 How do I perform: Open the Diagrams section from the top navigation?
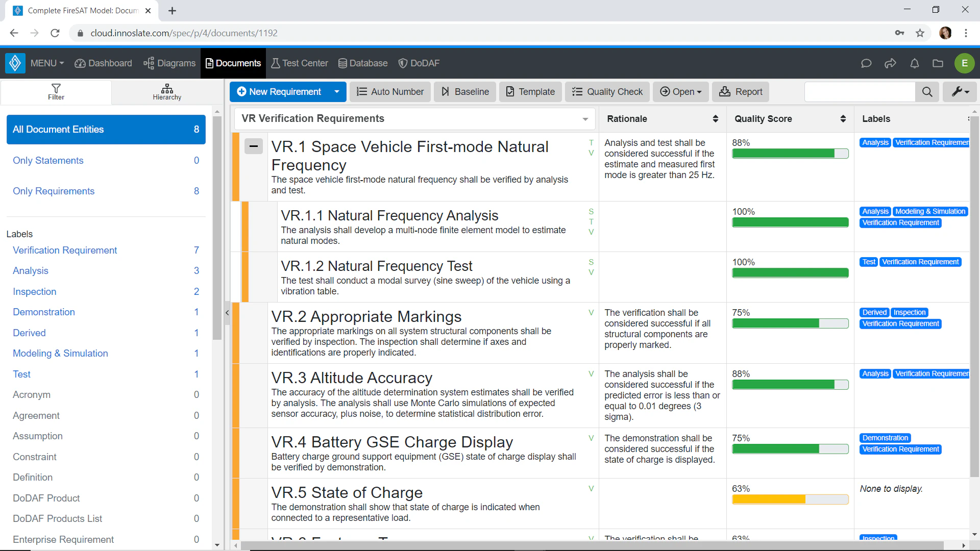169,63
